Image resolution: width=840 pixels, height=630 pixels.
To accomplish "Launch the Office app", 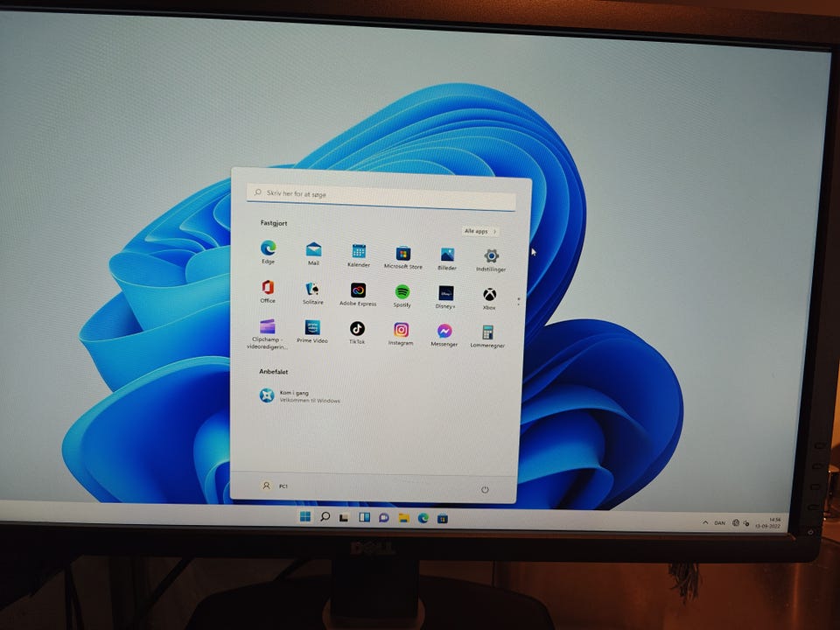I will click(268, 291).
